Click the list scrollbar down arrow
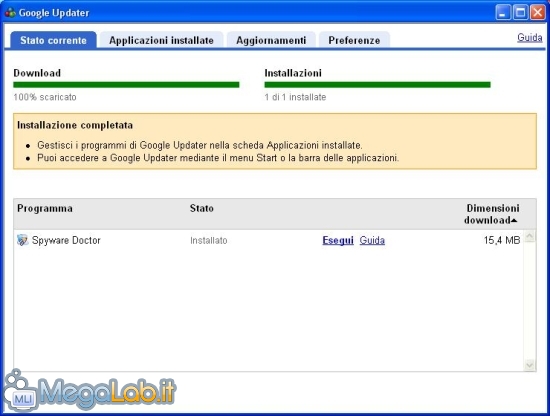Viewport: 550px width, 416px height. coord(529,365)
